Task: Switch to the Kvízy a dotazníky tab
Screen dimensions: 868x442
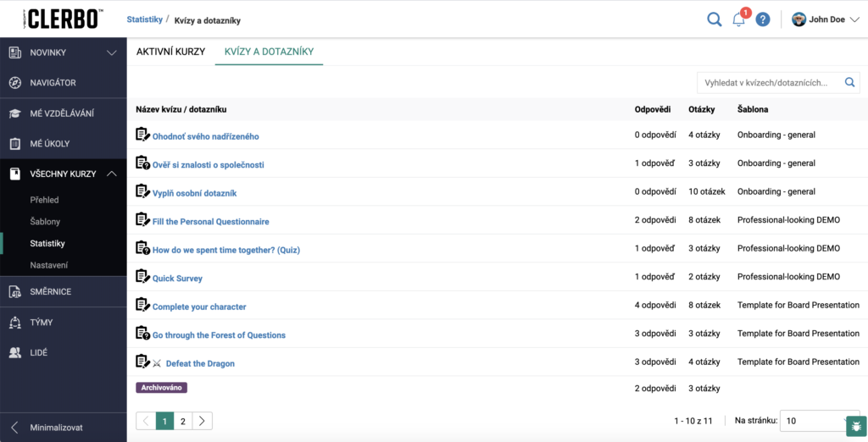Action: (269, 52)
